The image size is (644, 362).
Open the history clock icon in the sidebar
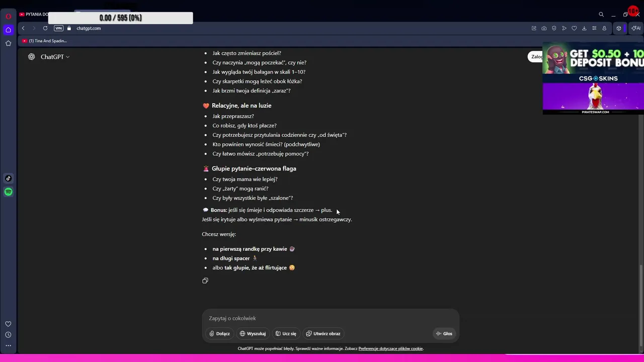pyautogui.click(x=8, y=335)
